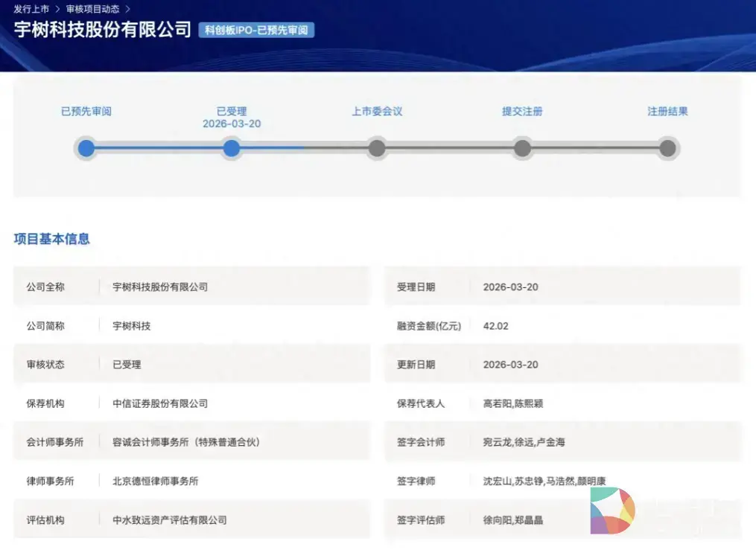756x550 pixels.
Task: Click the 科创板IPO-已预先审阅 status badge
Action: (256, 31)
